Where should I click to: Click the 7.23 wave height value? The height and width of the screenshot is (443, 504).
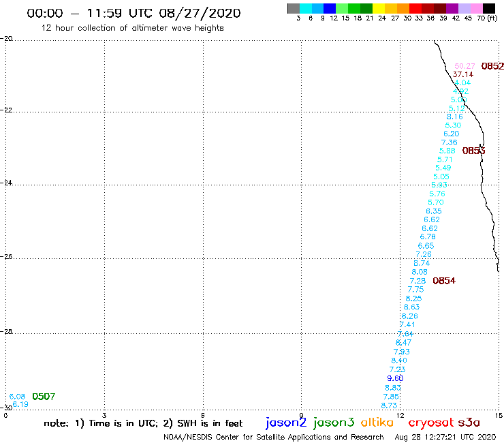click(397, 369)
